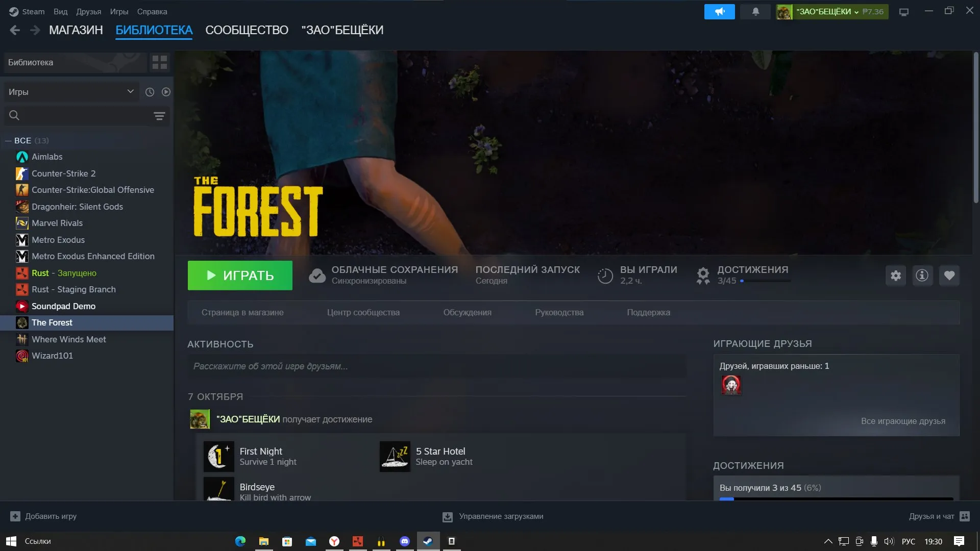Viewport: 980px width, 551px height.
Task: Click the Add game plus icon
Action: coord(15,516)
